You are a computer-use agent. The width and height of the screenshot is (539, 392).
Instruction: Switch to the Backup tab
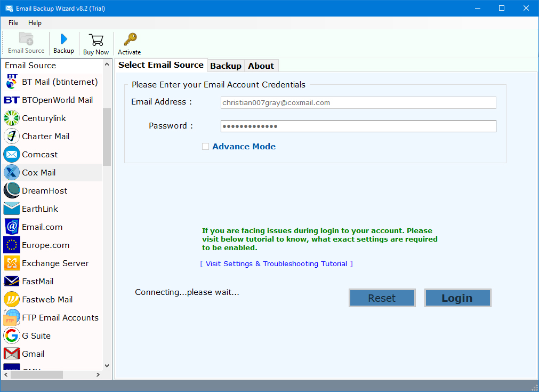(226, 66)
